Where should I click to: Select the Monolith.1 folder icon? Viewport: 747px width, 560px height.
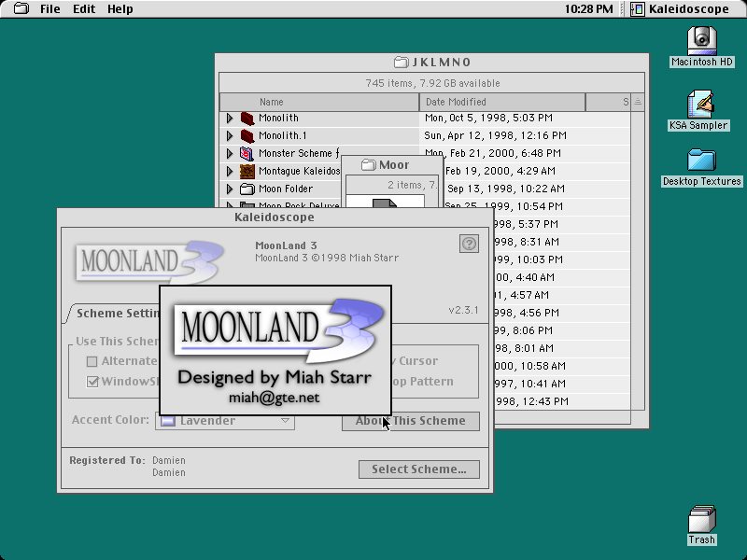pyautogui.click(x=247, y=135)
